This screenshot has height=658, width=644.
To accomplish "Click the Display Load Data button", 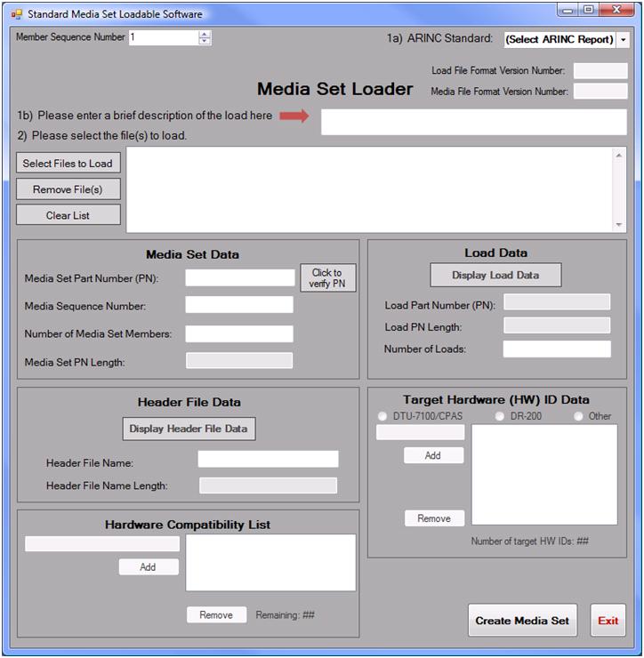I will 495,276.
